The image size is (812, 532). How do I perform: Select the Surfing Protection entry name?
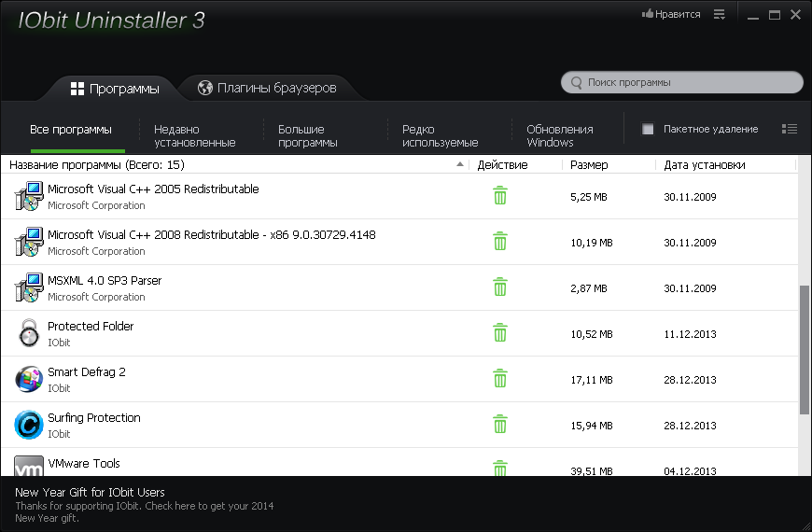coord(93,417)
